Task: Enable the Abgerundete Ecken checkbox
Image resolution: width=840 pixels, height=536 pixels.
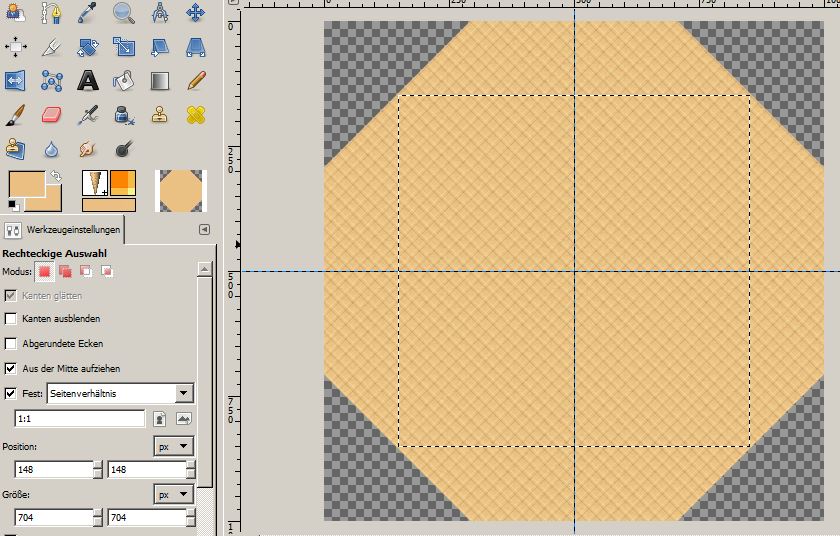Action: [11, 343]
